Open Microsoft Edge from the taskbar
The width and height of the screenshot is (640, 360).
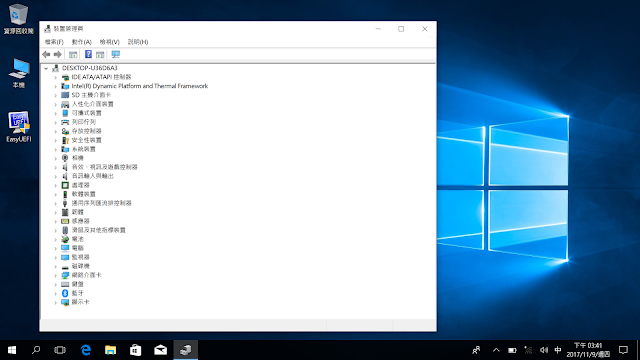[x=86, y=350]
